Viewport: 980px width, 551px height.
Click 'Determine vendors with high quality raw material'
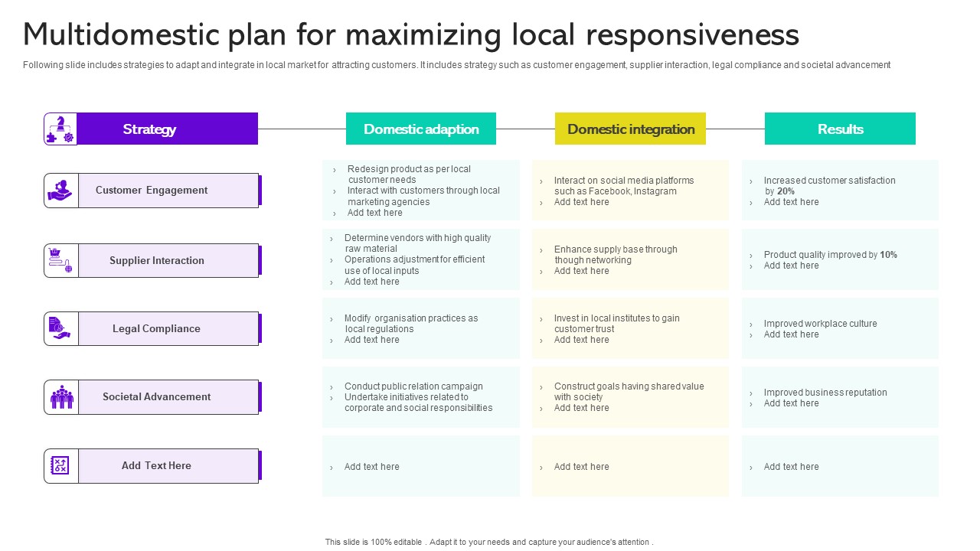[x=417, y=243]
